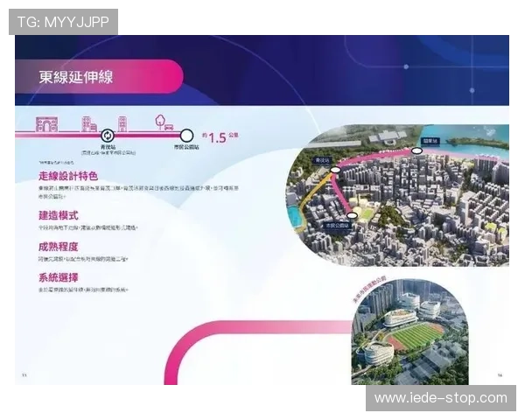Screen dimensions: 525x420
Task: Click the 系統選擇 heading
Action: click(59, 277)
